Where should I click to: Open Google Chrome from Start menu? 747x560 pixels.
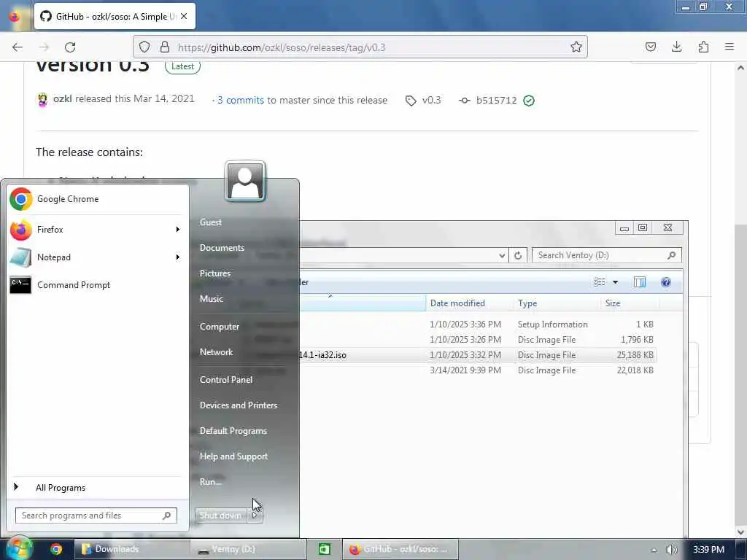[98, 199]
